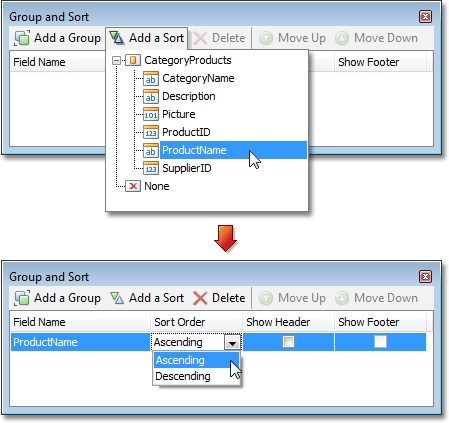The height and width of the screenshot is (423, 449).
Task: Click Add a Sort in upper toolbar
Action: point(147,38)
